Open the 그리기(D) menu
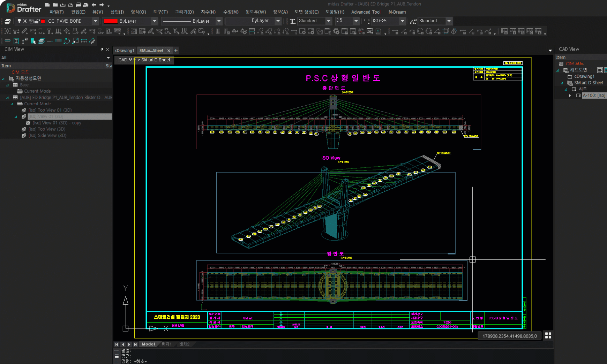 [184, 12]
